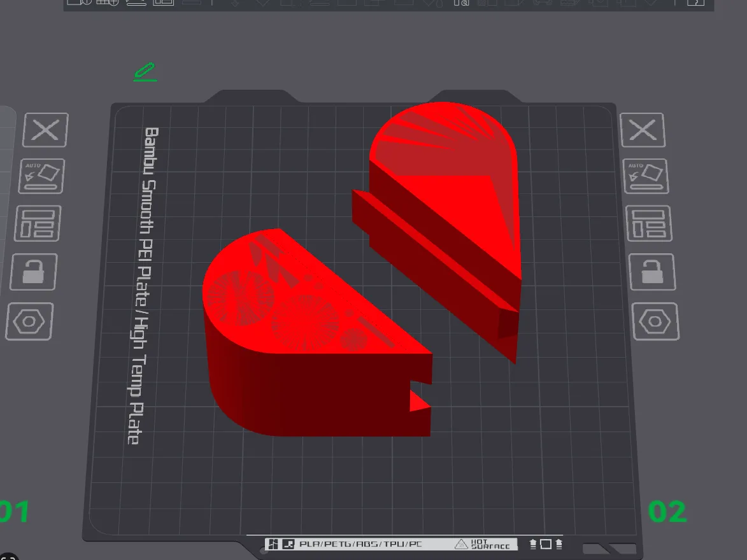Image resolution: width=747 pixels, height=560 pixels.
Task: Toggle the lock on plate 01
Action: [33, 272]
